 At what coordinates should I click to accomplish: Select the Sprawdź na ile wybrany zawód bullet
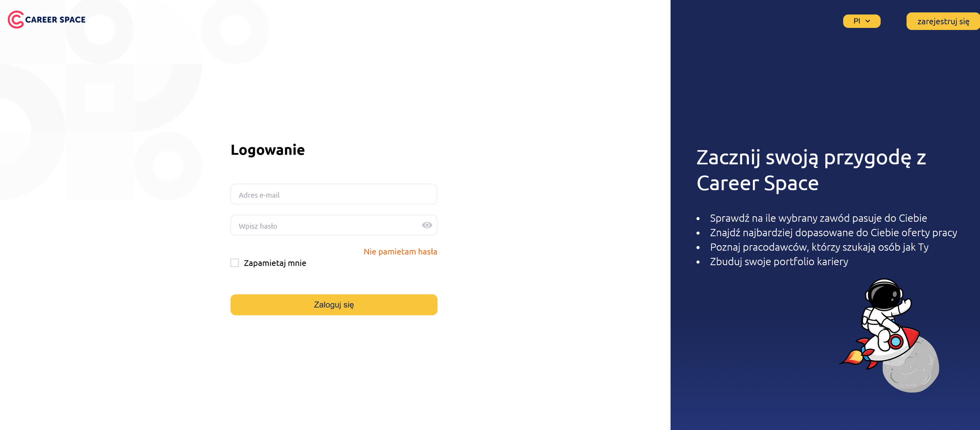point(818,218)
